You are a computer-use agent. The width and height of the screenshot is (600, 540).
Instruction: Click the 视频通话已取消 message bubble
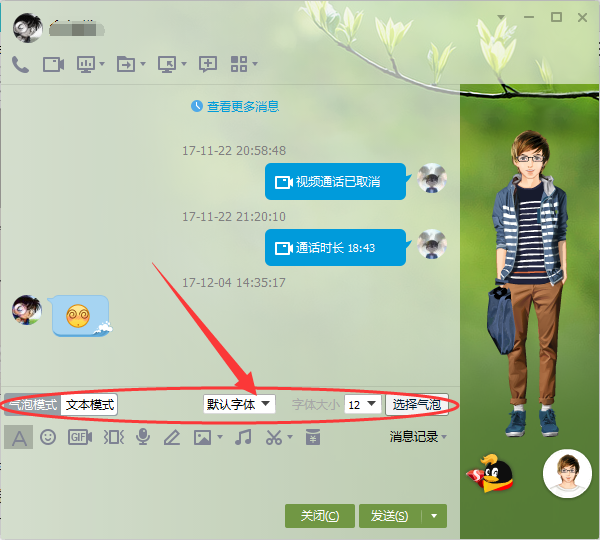[x=336, y=181]
